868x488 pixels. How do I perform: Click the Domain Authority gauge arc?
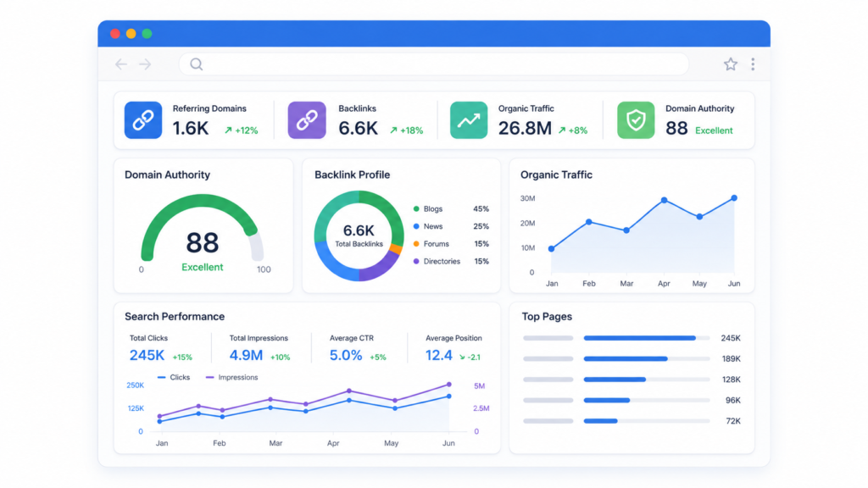202,201
